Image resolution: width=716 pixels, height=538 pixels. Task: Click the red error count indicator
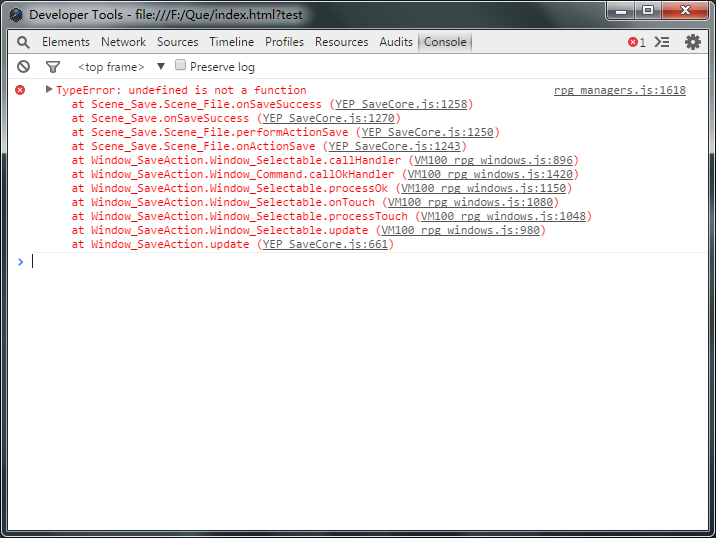pos(637,42)
